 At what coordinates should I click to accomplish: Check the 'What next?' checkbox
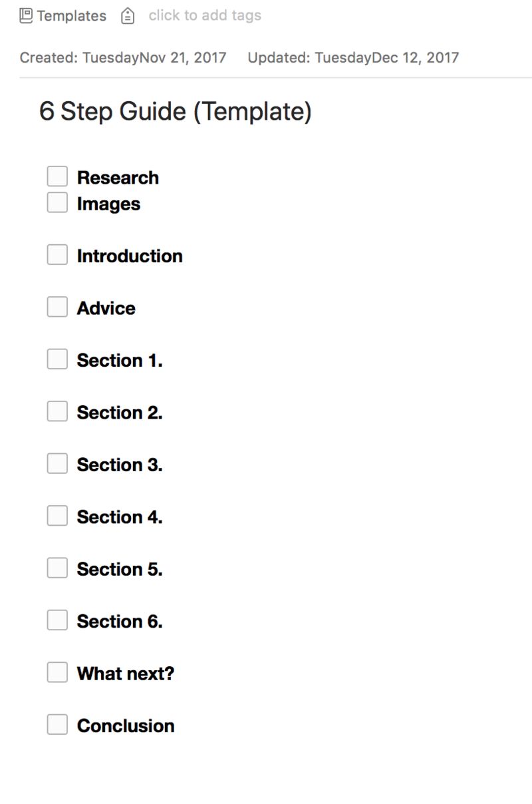tap(57, 672)
